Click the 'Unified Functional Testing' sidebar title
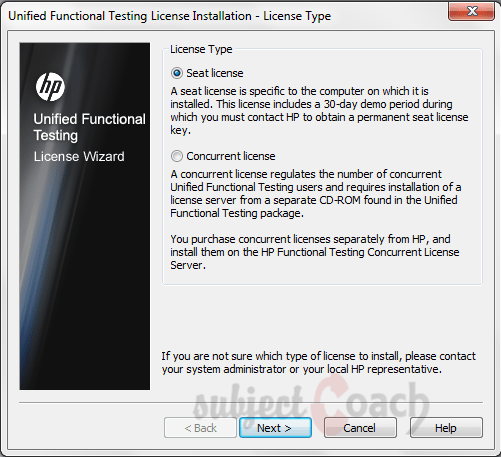This screenshot has height=457, width=501. pos(89,127)
